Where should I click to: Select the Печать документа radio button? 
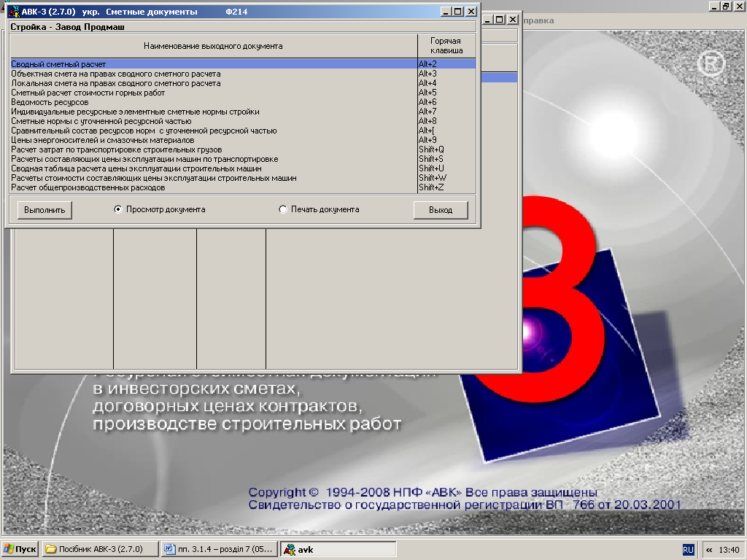click(283, 209)
